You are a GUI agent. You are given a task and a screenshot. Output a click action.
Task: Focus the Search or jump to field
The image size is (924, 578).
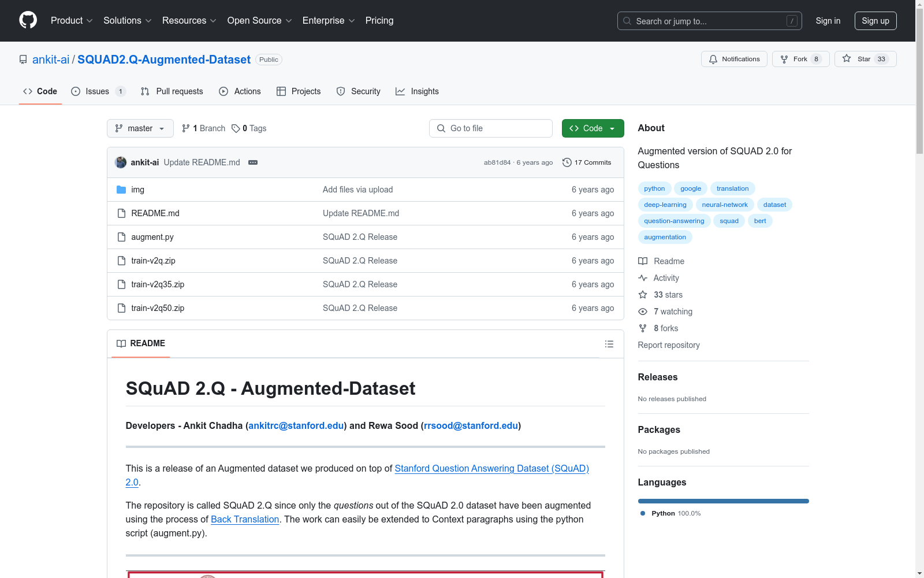coord(710,21)
